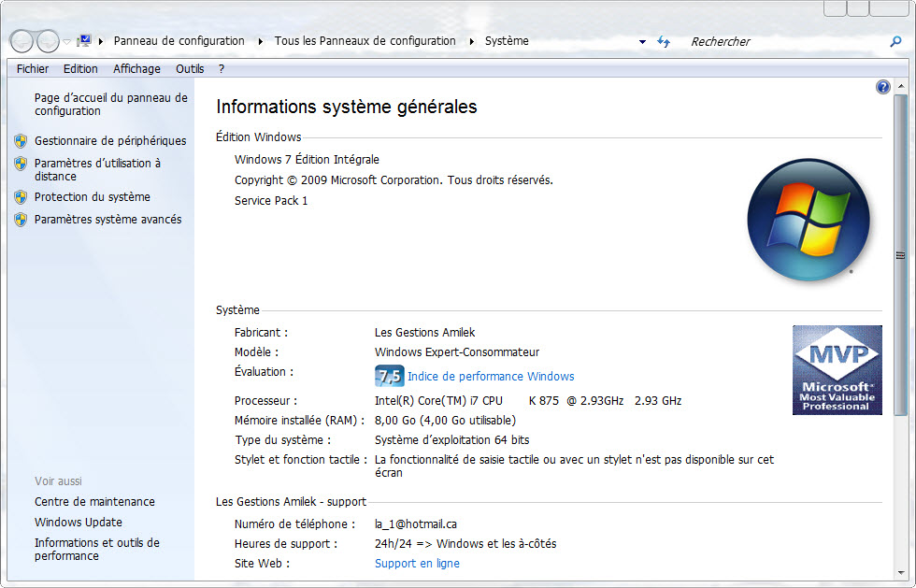The width and height of the screenshot is (916, 588).
Task: Click shield icon beside Paramètres d'utilisation à distance
Action: [21, 163]
